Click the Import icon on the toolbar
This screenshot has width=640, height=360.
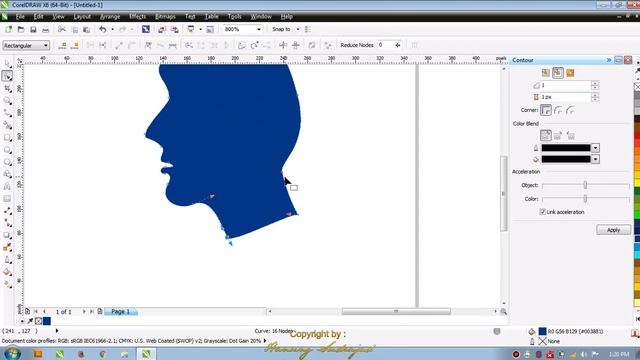click(162, 29)
